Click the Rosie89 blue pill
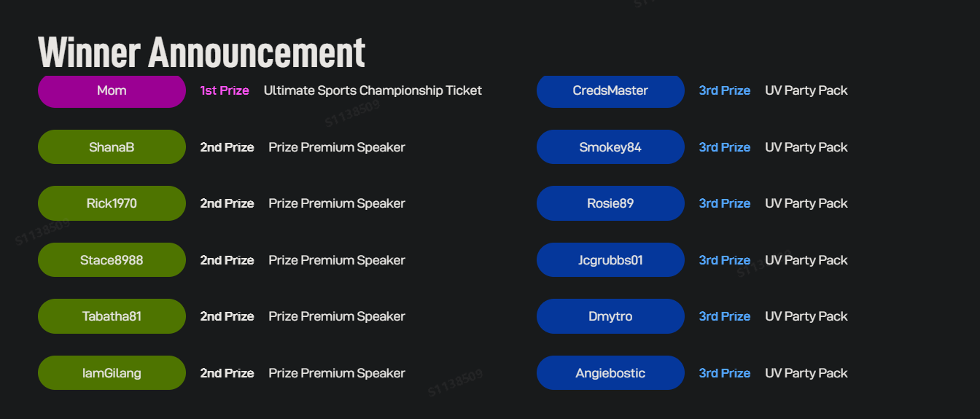This screenshot has height=419, width=980. [610, 203]
